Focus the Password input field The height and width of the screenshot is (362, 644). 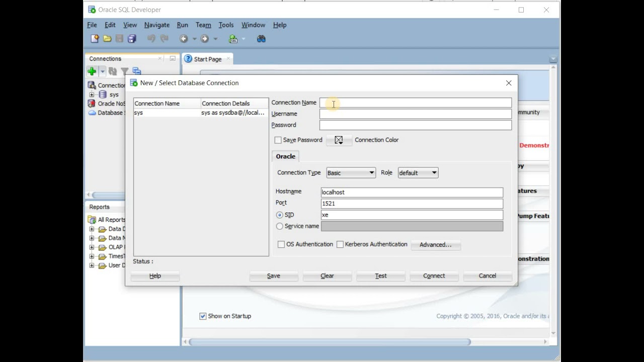pos(416,125)
